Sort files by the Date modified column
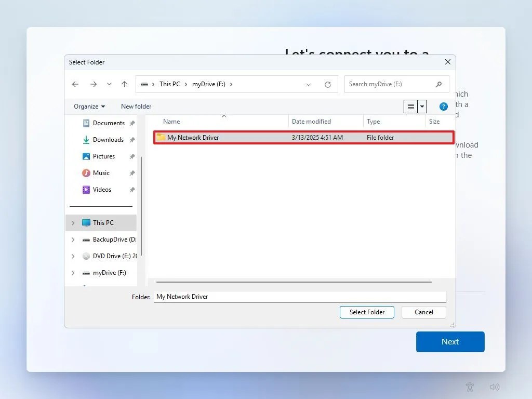 [312, 121]
